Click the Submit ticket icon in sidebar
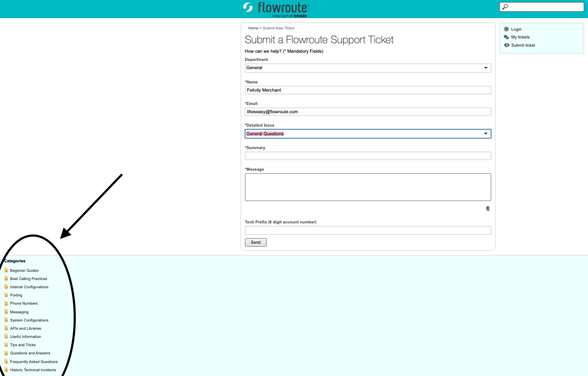 (506, 45)
